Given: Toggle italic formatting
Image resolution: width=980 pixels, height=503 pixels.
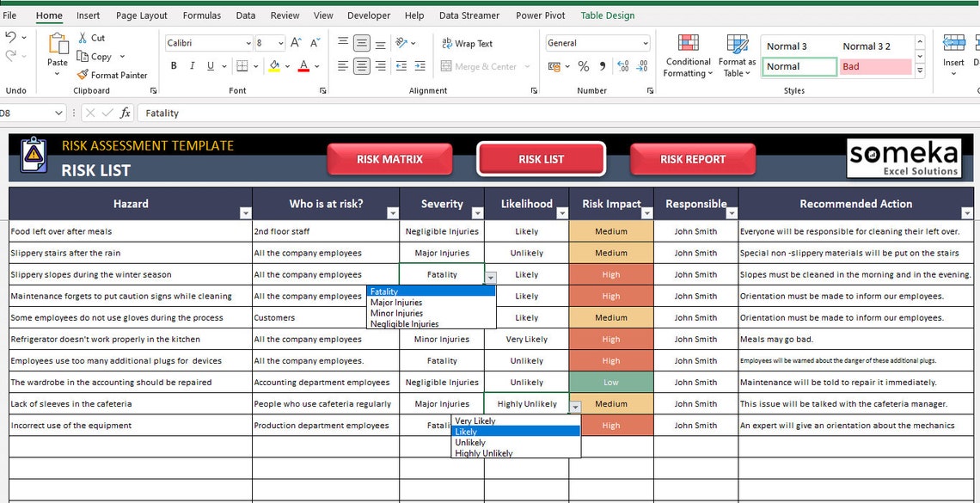Looking at the screenshot, I should click(x=191, y=65).
